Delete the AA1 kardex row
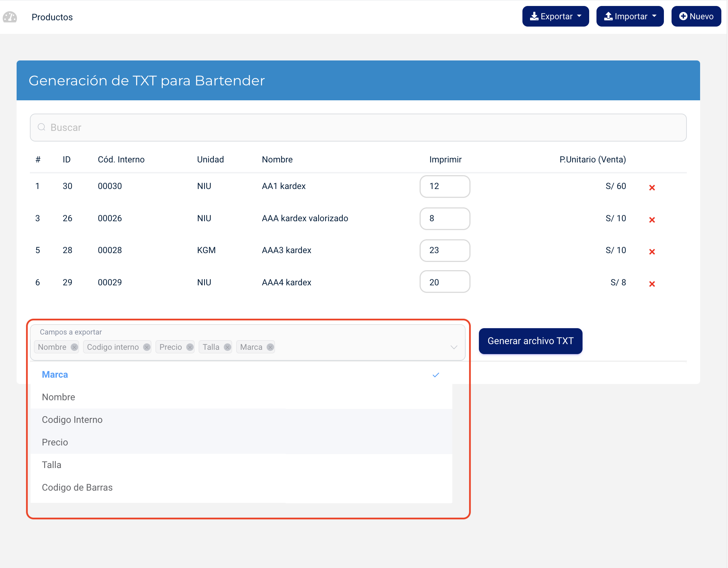728x568 pixels. (x=652, y=188)
